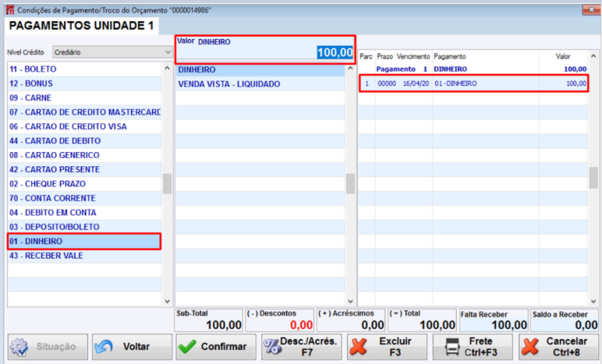Select 43 - RECEBER VALE

(84, 256)
